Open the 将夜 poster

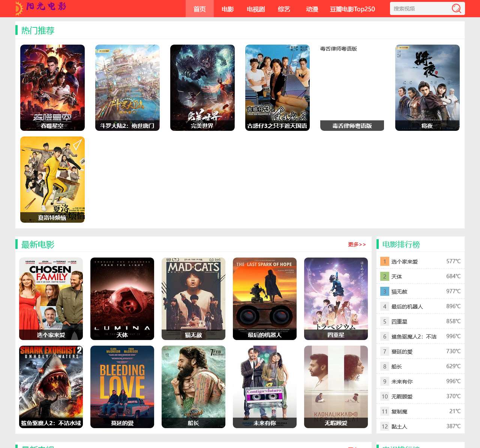tap(427, 88)
